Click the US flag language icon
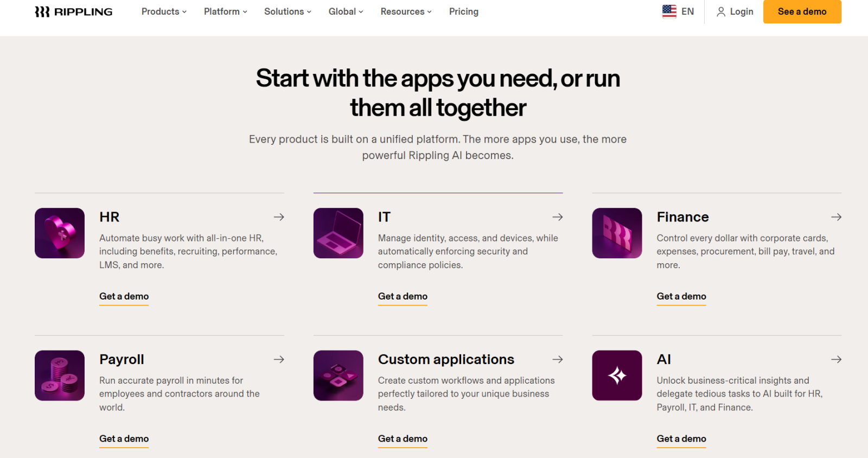This screenshot has height=458, width=868. click(669, 11)
